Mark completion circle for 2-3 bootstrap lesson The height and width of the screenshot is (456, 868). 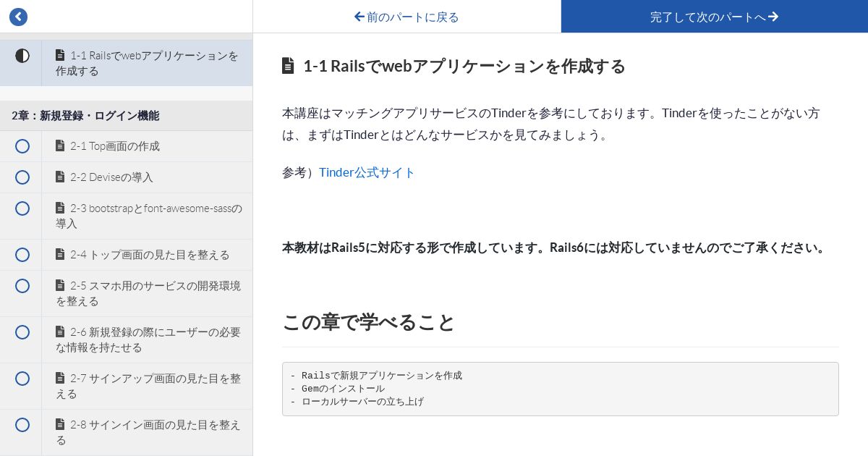[22, 208]
